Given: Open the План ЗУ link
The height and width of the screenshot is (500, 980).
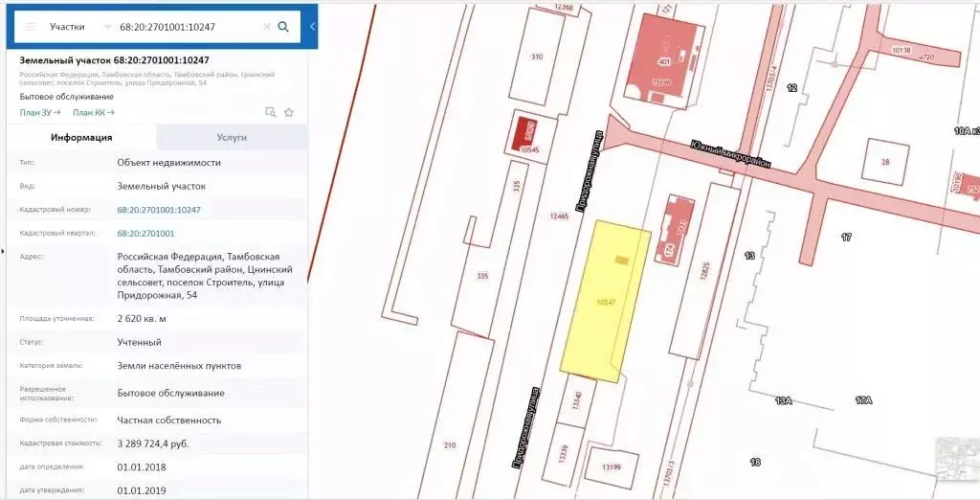Looking at the screenshot, I should 38,112.
